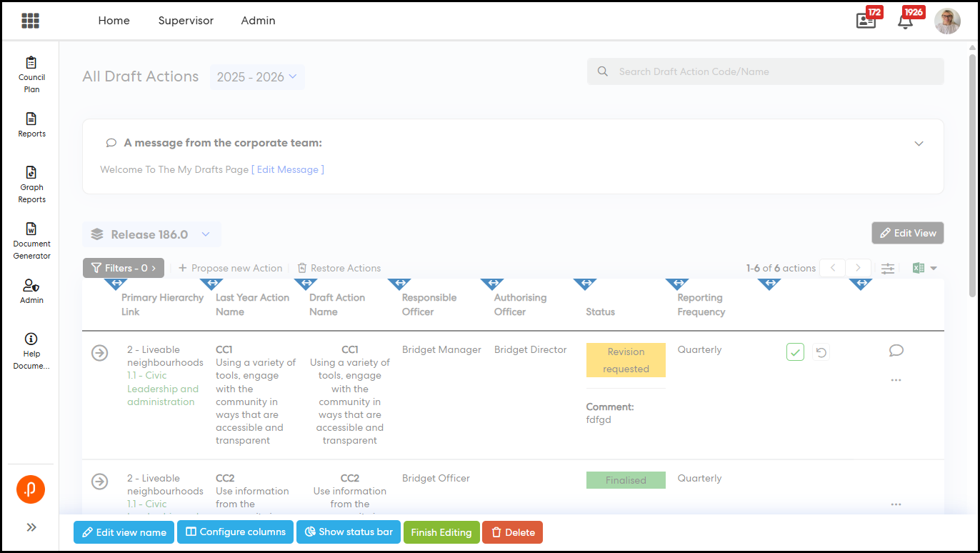Image resolution: width=980 pixels, height=553 pixels.
Task: Go to the Supervisor menu
Action: tap(186, 21)
